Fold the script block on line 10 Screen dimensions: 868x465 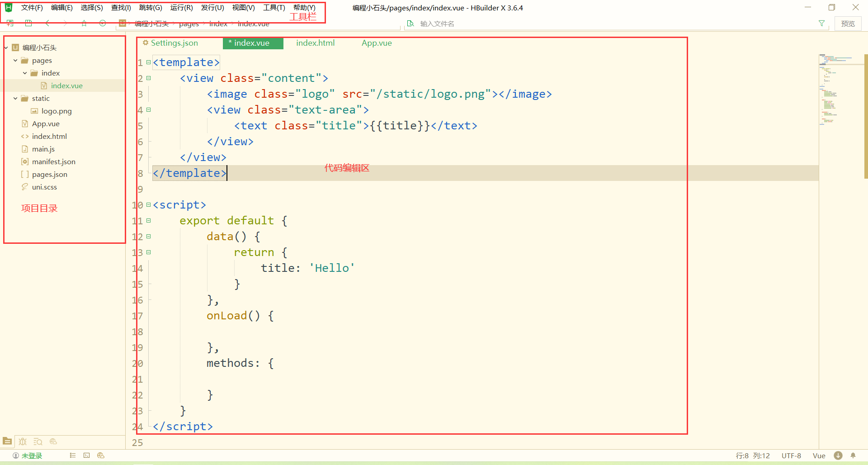148,205
